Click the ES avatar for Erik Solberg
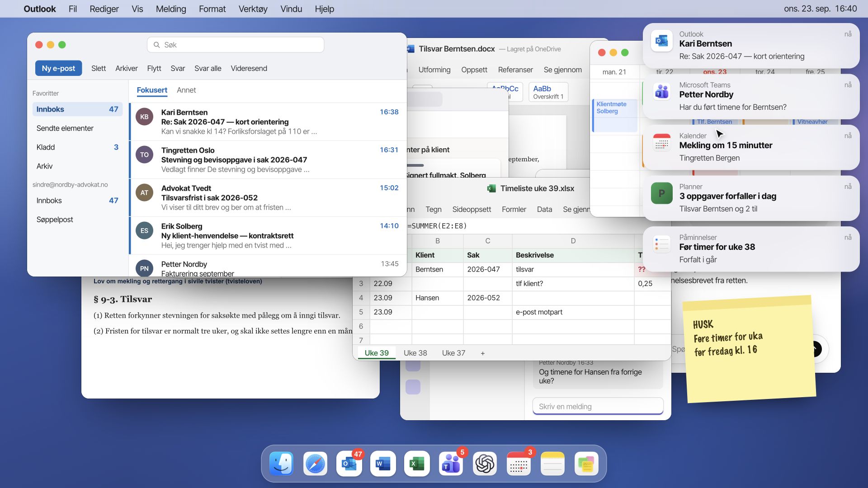 pos(144,230)
